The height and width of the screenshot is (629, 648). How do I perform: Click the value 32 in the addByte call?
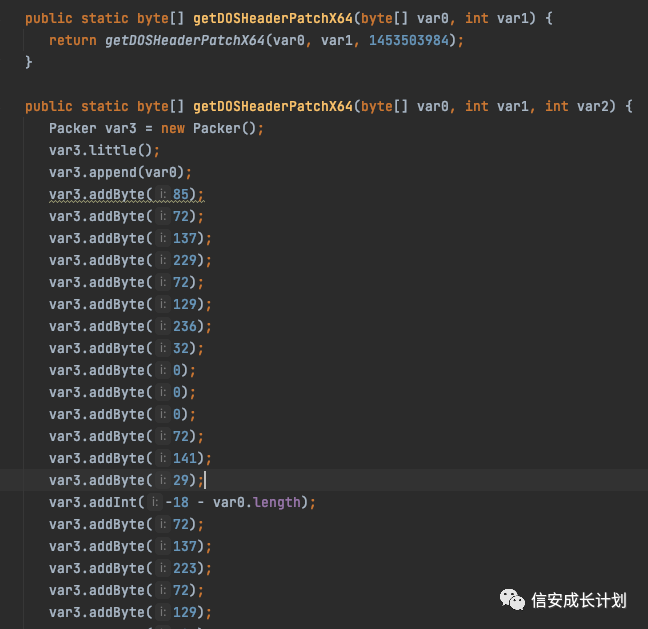[181, 348]
